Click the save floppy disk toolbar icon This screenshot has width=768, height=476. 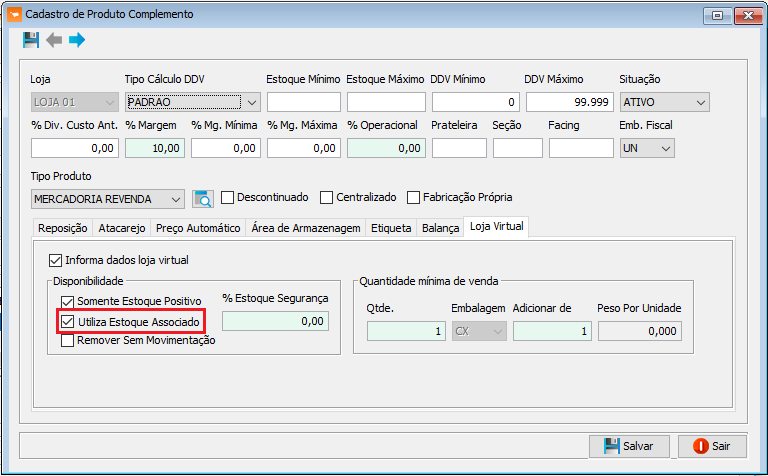31,40
